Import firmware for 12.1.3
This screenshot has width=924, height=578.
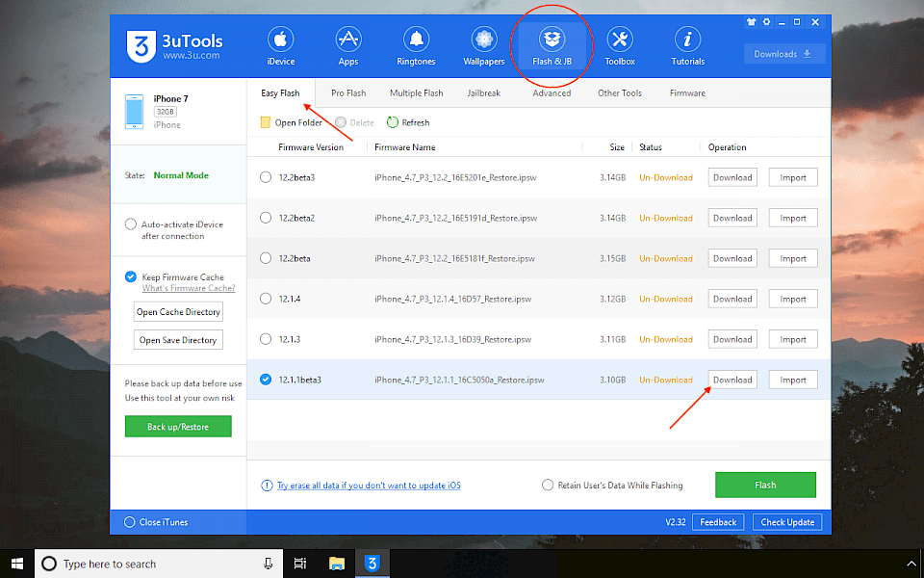pos(793,339)
